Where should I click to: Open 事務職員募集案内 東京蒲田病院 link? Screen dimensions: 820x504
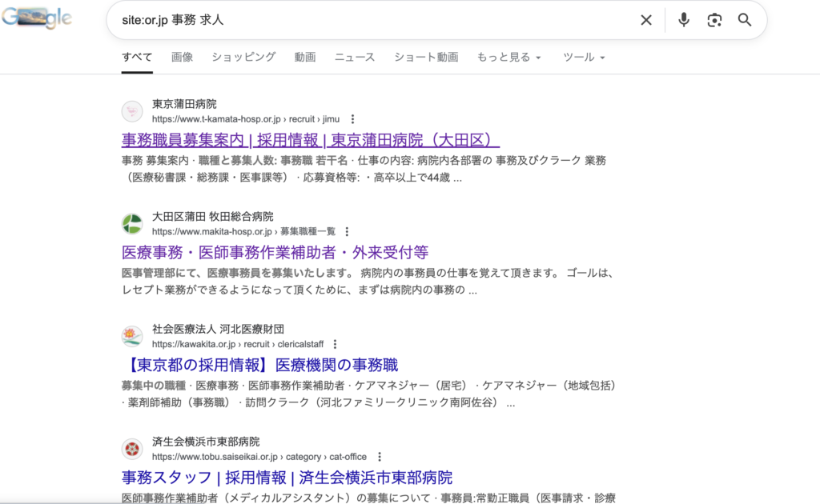click(311, 140)
